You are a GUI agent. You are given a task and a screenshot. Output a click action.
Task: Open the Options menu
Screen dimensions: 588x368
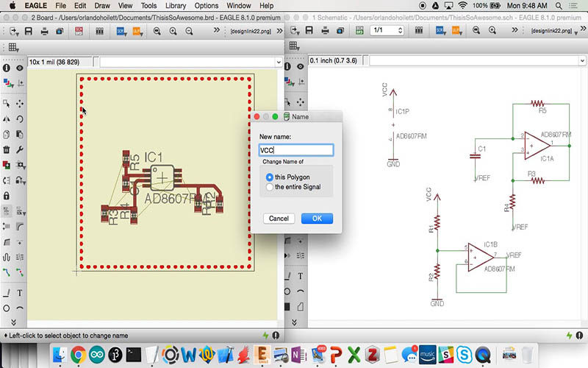207,6
